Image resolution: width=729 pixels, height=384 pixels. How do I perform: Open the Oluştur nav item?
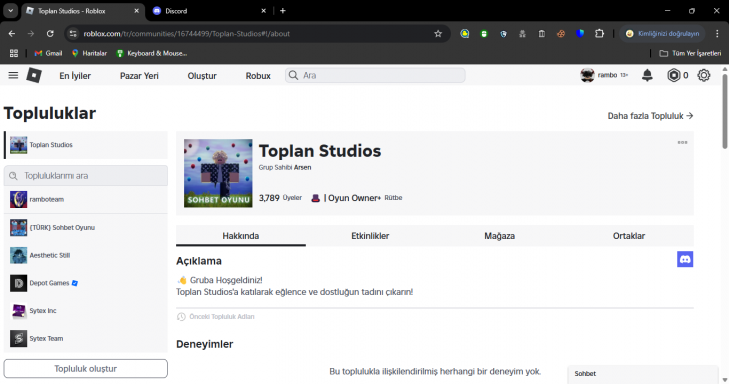pyautogui.click(x=202, y=76)
